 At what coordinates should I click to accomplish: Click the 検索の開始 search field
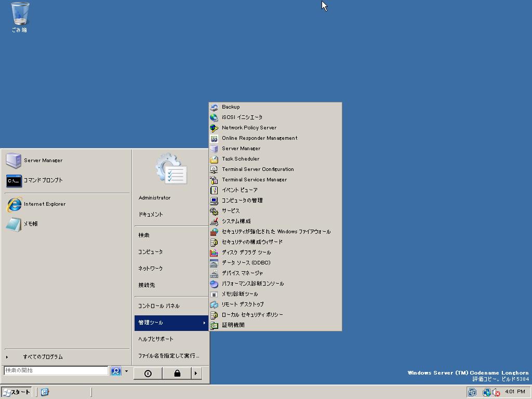[56, 370]
